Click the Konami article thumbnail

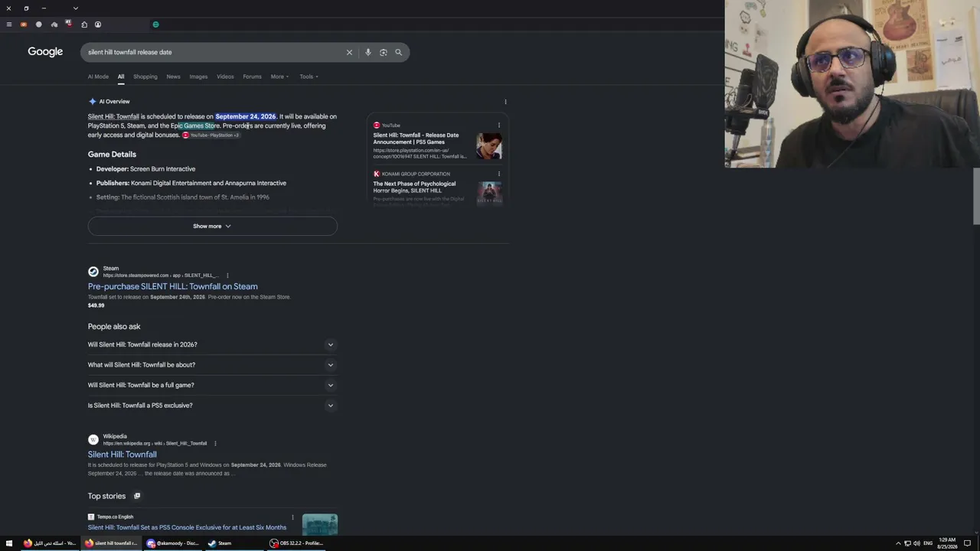489,192
